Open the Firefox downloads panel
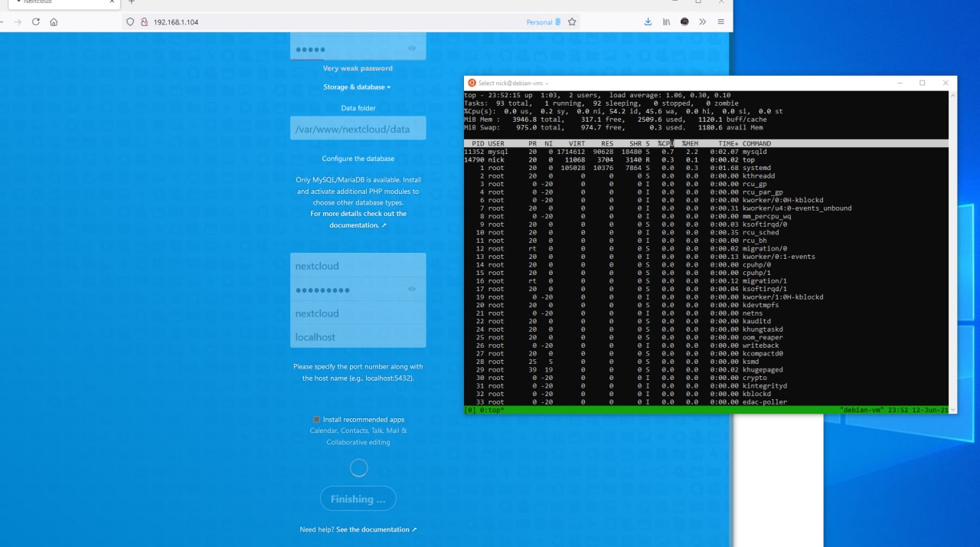The width and height of the screenshot is (980, 547). tap(648, 22)
